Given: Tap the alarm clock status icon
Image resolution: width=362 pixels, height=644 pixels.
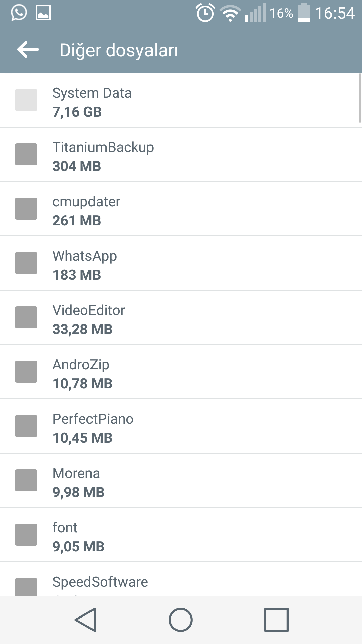Looking at the screenshot, I should (x=205, y=13).
